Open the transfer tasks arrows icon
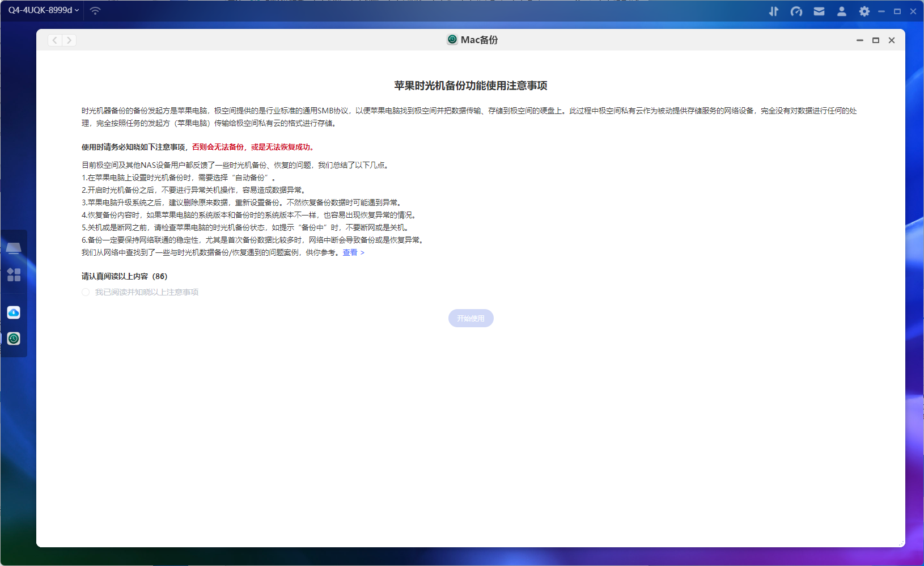The image size is (924, 566). point(774,11)
